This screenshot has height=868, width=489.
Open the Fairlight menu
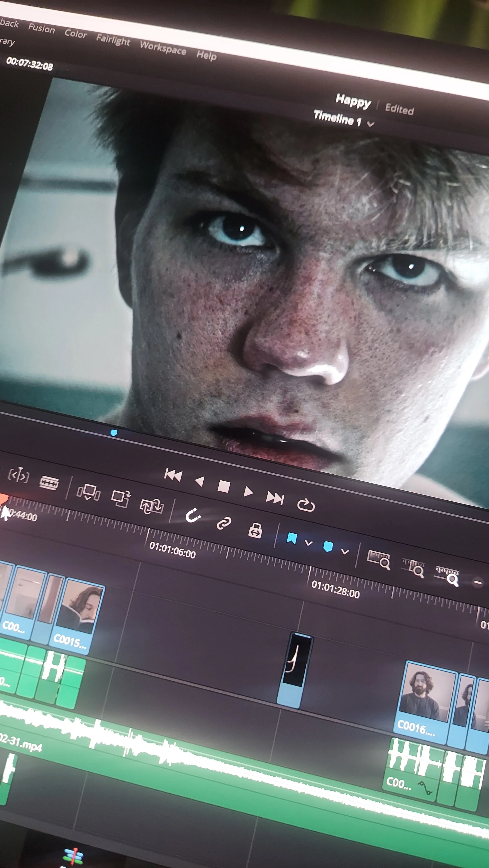pyautogui.click(x=113, y=40)
